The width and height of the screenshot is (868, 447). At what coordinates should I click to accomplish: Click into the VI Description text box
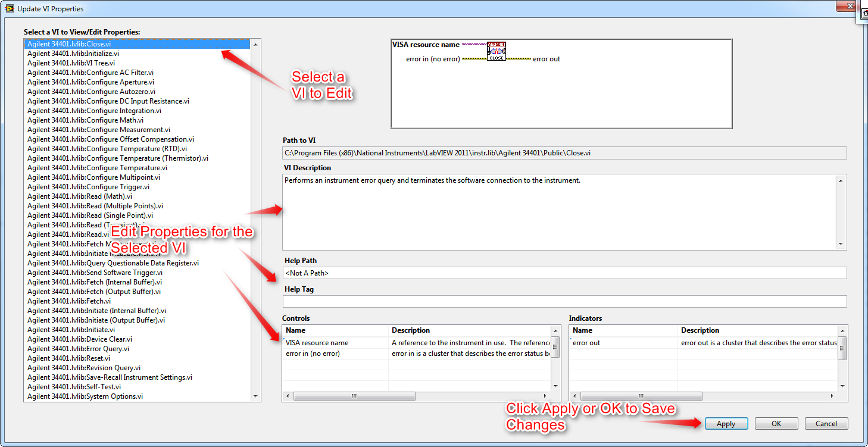pos(559,212)
